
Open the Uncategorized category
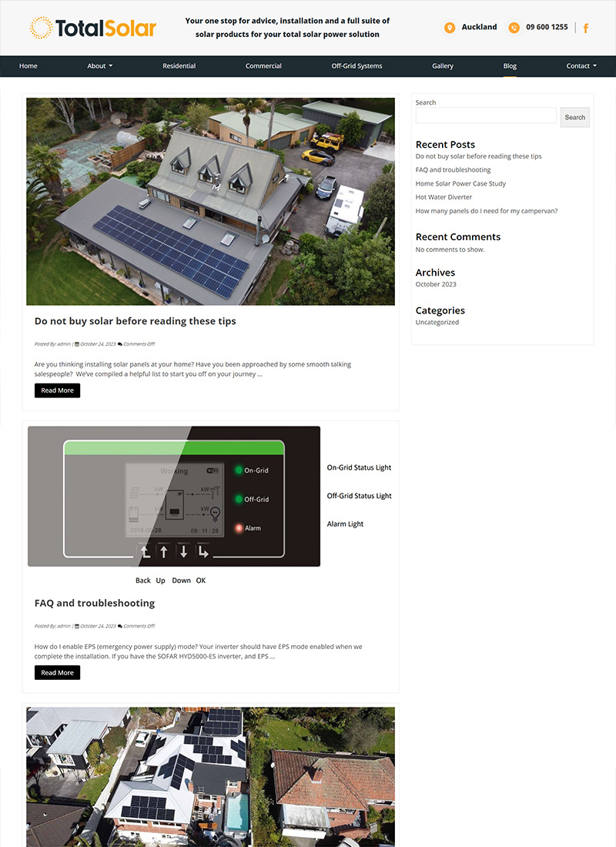pyautogui.click(x=437, y=322)
